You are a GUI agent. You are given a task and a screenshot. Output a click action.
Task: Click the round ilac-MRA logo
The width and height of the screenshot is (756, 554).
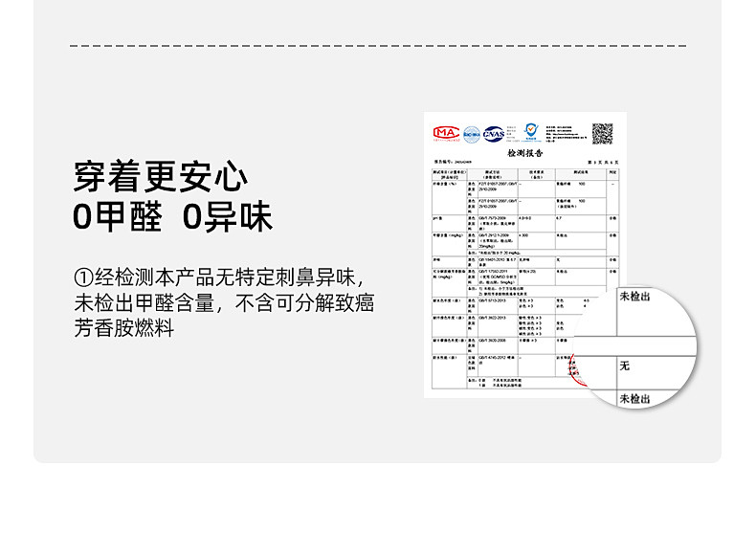(472, 134)
